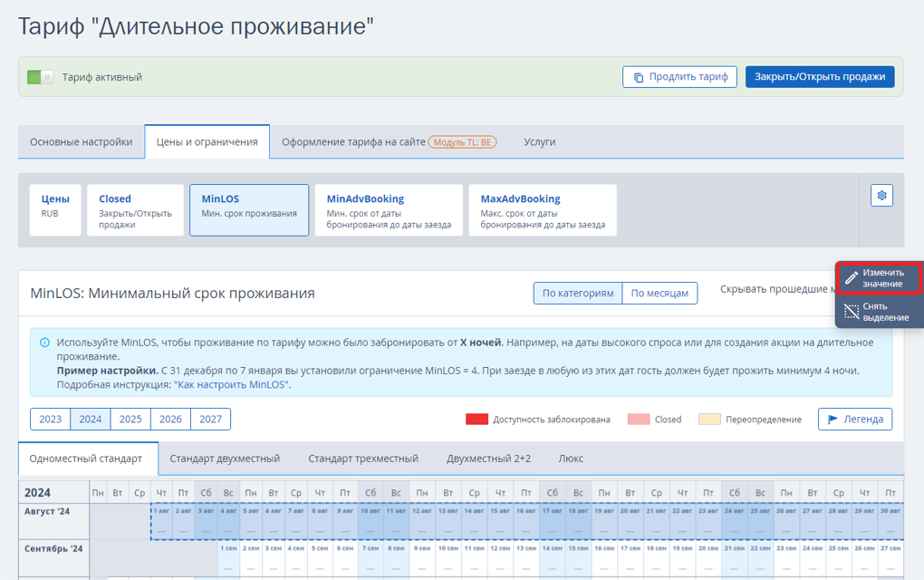Open 'Основные настройки' tab
This screenshot has height=580, width=924.
coord(82,142)
